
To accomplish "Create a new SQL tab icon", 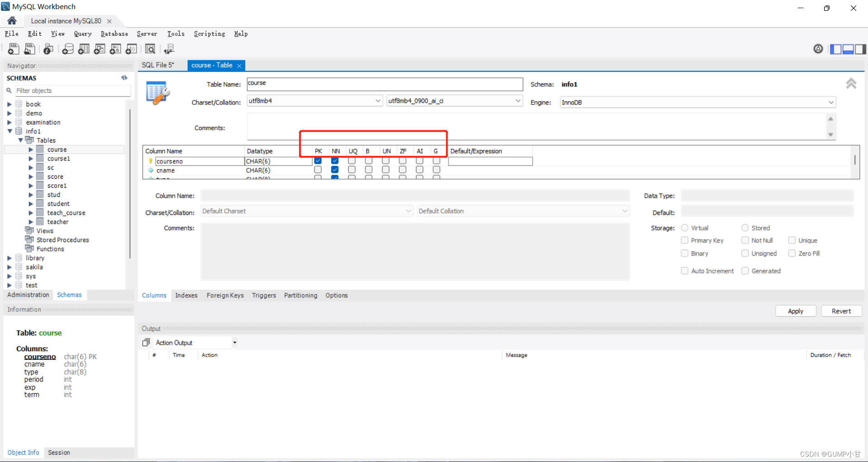I will pos(14,48).
